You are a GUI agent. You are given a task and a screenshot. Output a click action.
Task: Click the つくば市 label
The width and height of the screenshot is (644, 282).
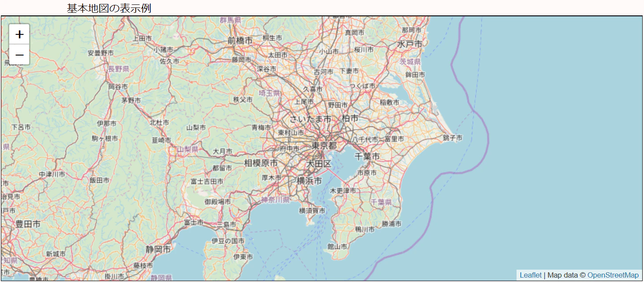(363, 86)
